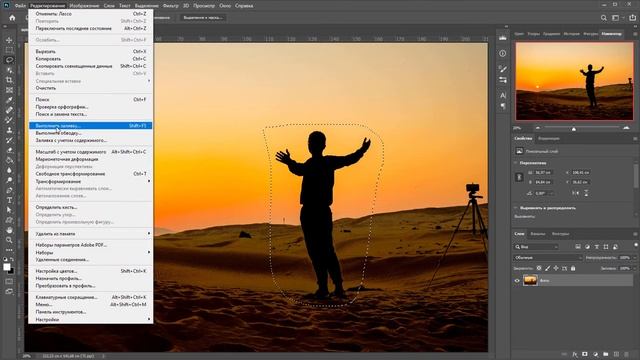This screenshot has width=640, height=360.
Task: Open the Share icon at top right
Action: point(632,18)
